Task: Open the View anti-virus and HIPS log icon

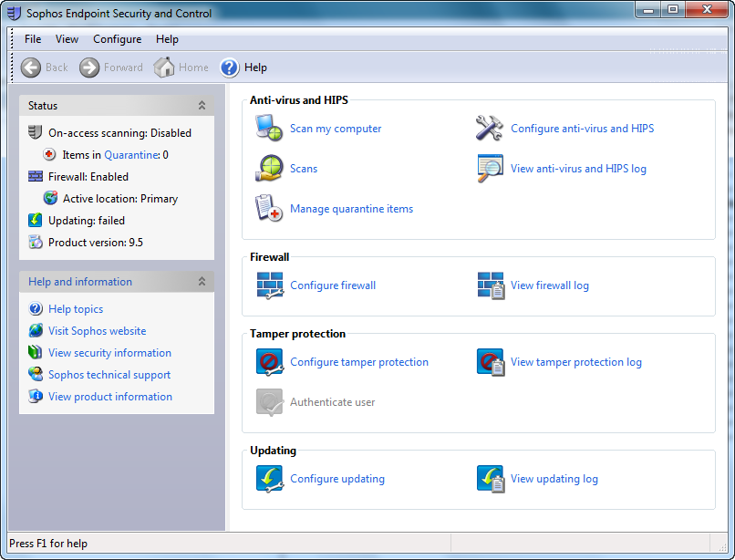Action: pyautogui.click(x=490, y=169)
